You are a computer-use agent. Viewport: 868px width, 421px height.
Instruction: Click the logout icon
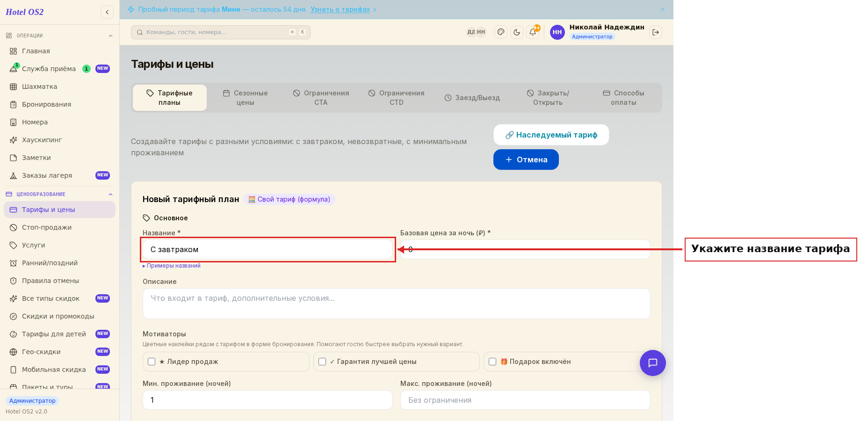click(x=656, y=32)
